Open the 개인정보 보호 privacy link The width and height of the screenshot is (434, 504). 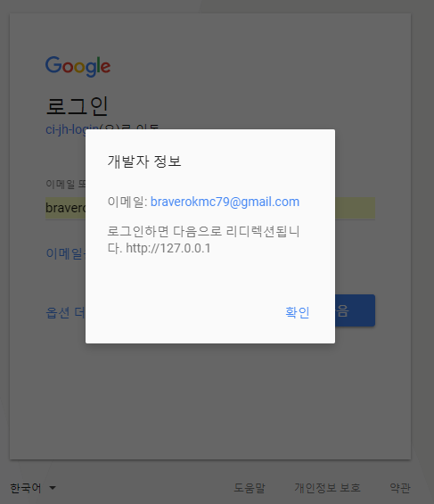click(x=327, y=488)
